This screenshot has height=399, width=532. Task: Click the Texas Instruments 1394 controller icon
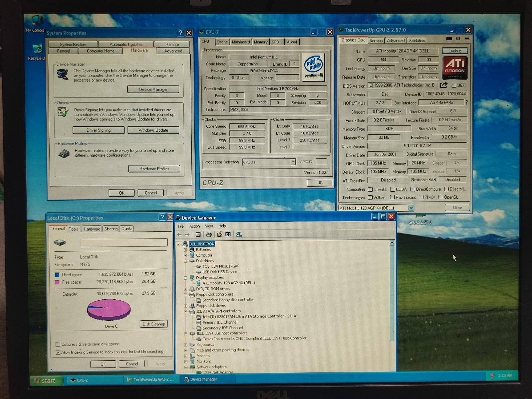[199, 339]
